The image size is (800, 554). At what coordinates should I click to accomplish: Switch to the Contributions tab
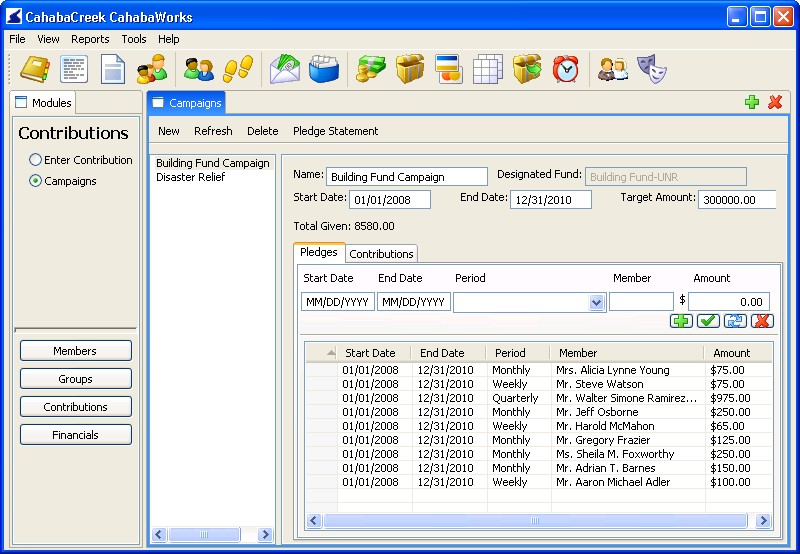pos(381,254)
